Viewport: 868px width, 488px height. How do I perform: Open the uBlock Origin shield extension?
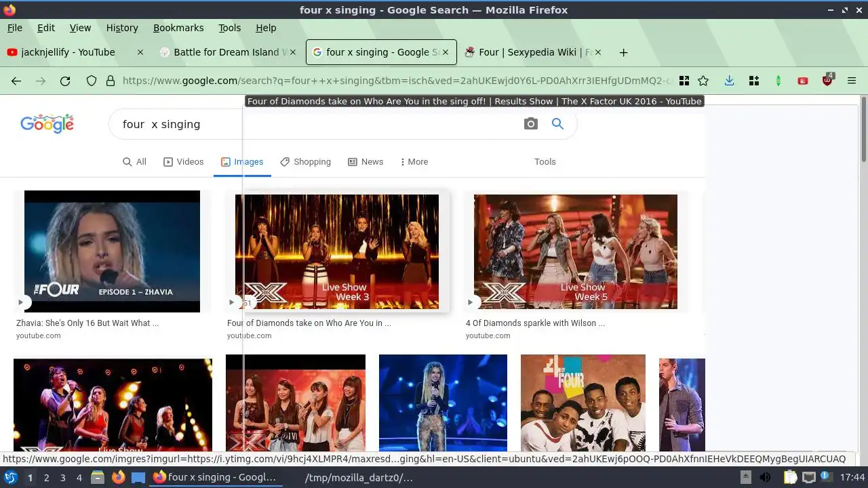pyautogui.click(x=827, y=81)
